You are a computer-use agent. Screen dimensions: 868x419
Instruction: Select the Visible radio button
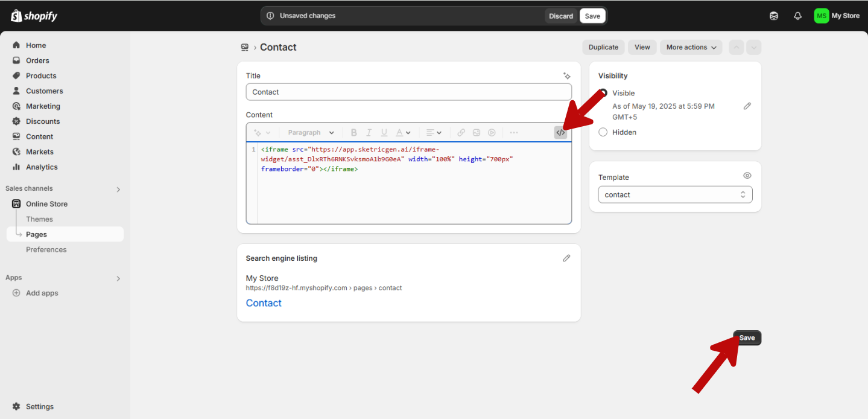[603, 93]
